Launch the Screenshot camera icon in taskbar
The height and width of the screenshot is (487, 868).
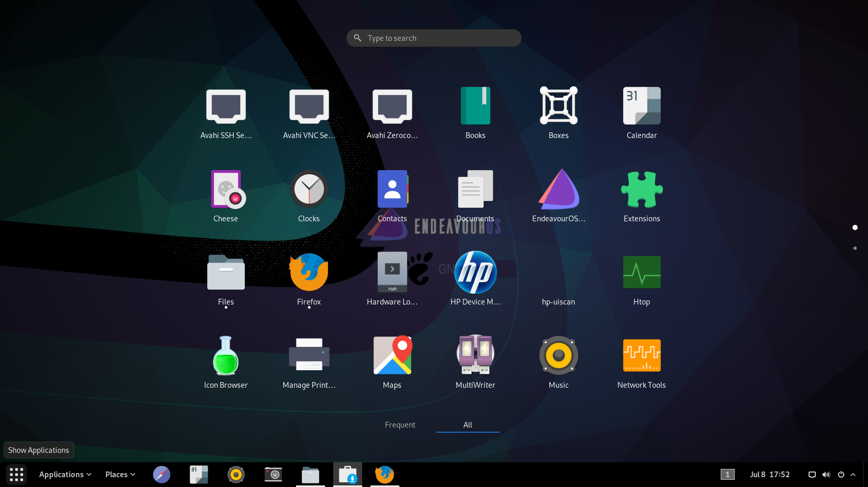(x=273, y=475)
